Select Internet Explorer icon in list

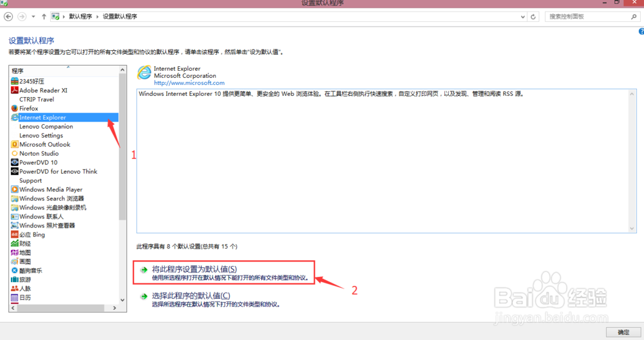click(x=14, y=117)
